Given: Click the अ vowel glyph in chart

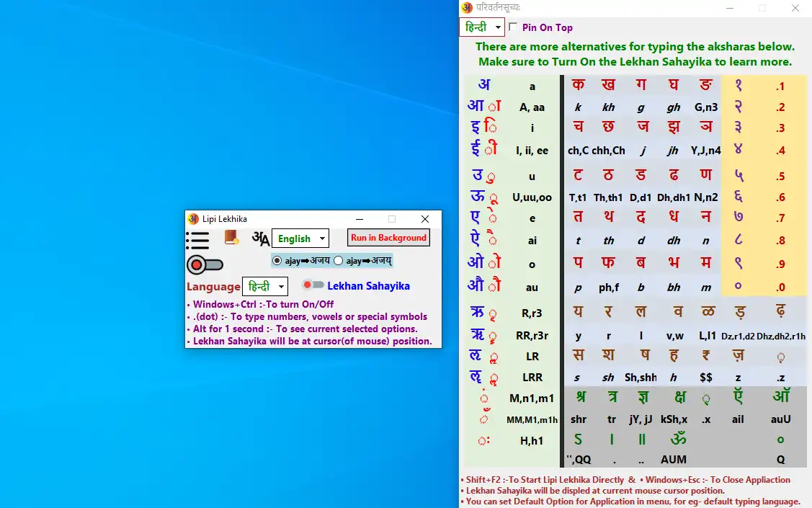Looking at the screenshot, I should 483,85.
